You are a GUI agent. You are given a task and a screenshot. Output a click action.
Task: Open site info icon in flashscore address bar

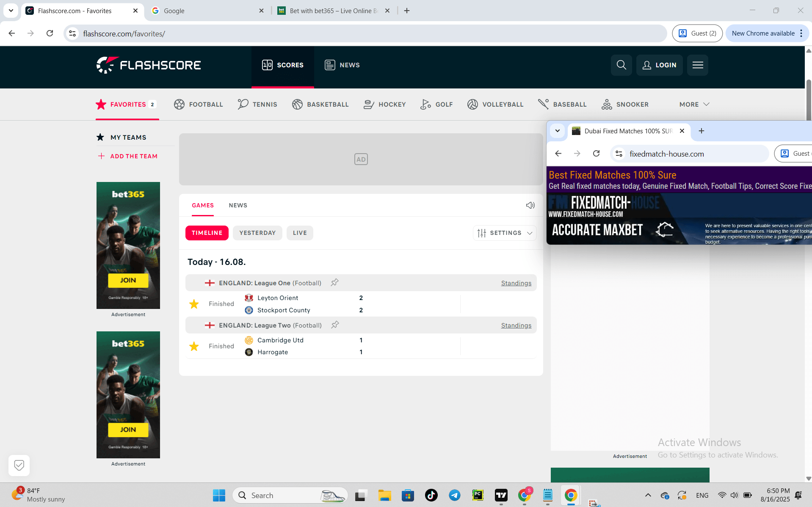[72, 33]
